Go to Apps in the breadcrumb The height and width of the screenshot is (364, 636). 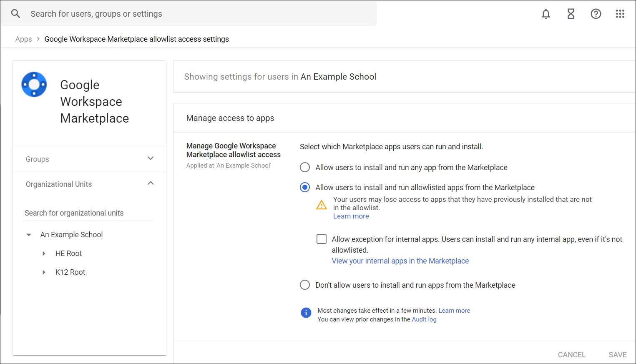[x=23, y=39]
